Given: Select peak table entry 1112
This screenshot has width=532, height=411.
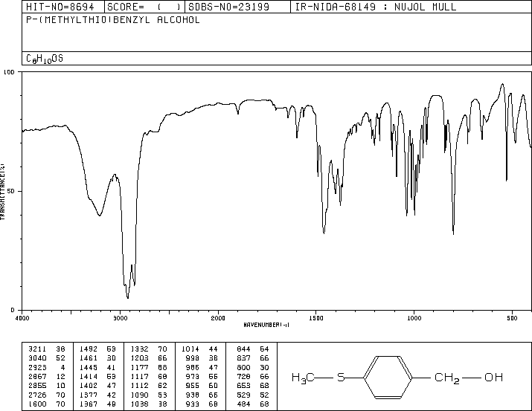Looking at the screenshot, I should point(139,386).
